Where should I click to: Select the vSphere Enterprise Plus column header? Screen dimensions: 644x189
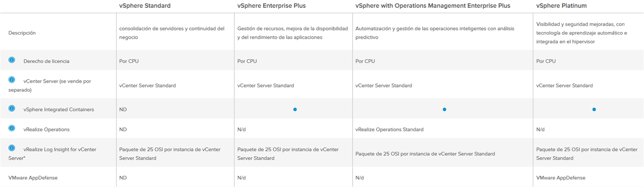(271, 6)
